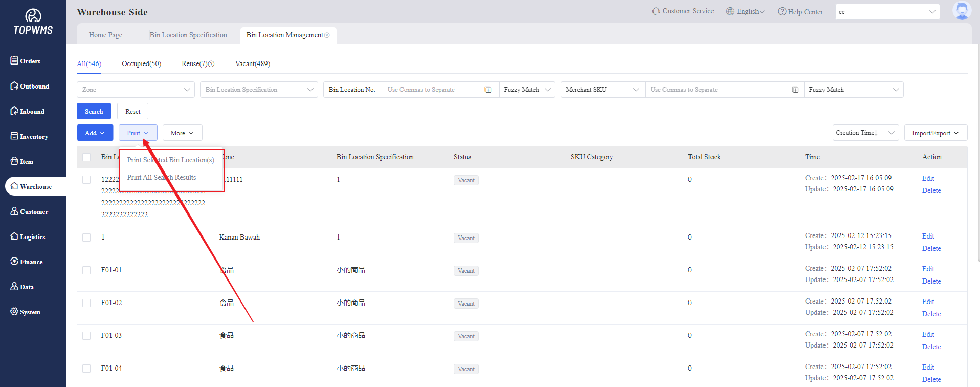The width and height of the screenshot is (980, 387).
Task: Close the Bin Location Management tab
Action: [327, 35]
